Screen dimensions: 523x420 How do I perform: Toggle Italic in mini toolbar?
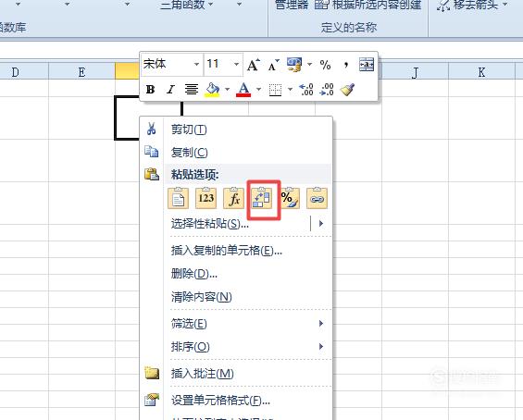tap(170, 90)
